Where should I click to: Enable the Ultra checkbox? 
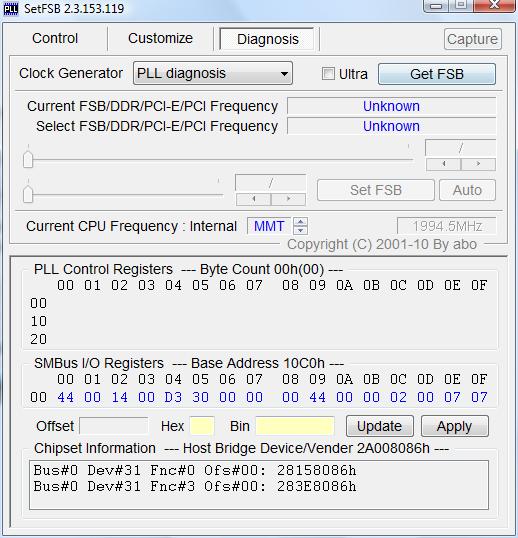coord(328,73)
